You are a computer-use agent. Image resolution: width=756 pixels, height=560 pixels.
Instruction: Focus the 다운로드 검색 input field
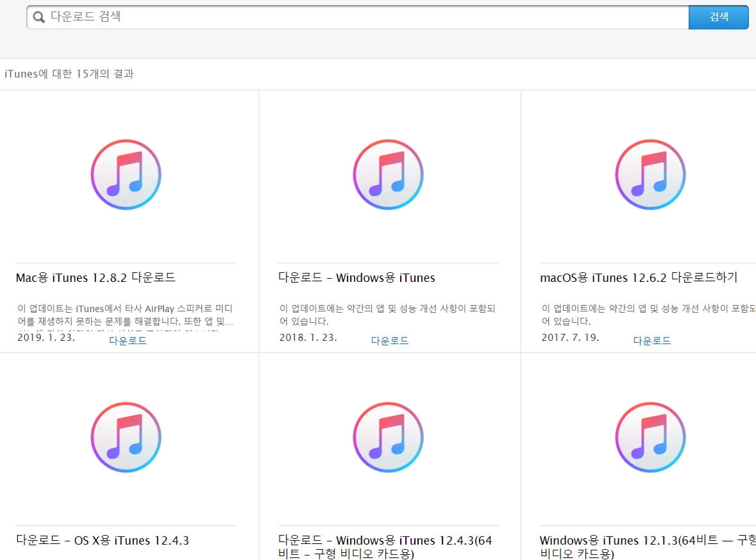pyautogui.click(x=358, y=17)
